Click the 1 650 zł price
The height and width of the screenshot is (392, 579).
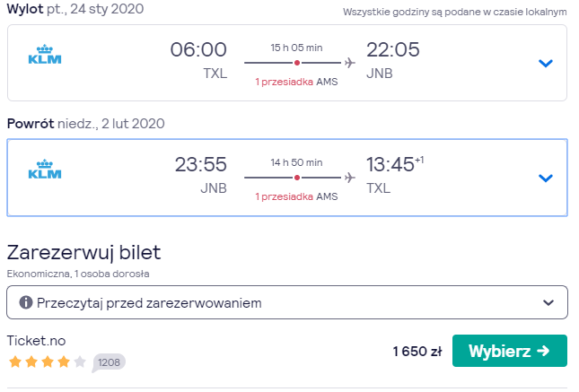click(417, 351)
